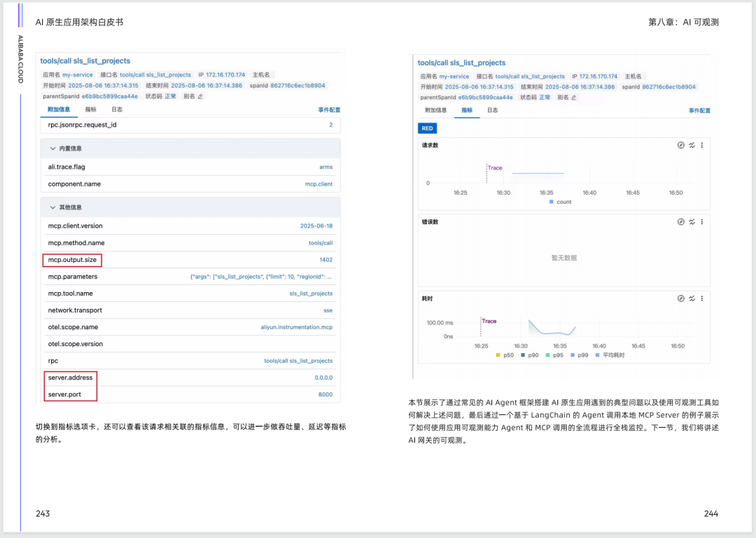Viewport: 756px width, 538px height.
Task: Click the mcp.output.size value 1402
Action: click(x=326, y=260)
